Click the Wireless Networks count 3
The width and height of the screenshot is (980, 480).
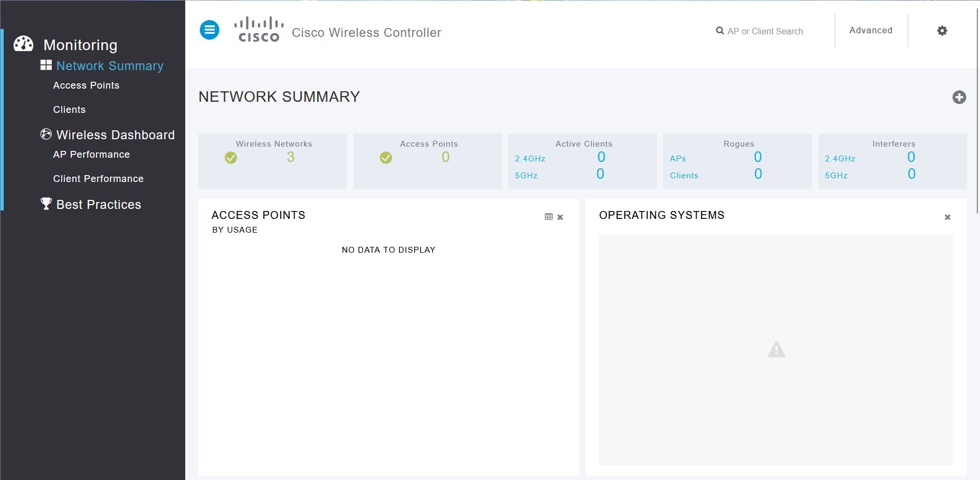click(x=290, y=157)
